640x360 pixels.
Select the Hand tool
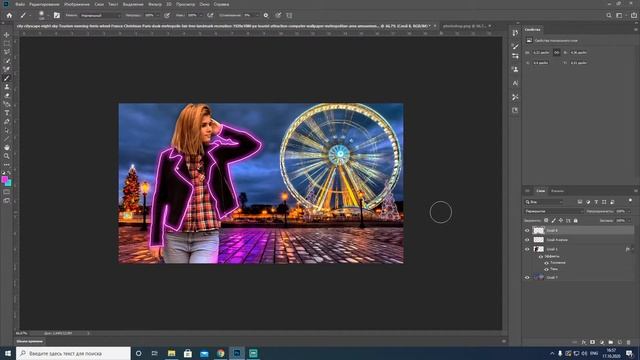7,147
